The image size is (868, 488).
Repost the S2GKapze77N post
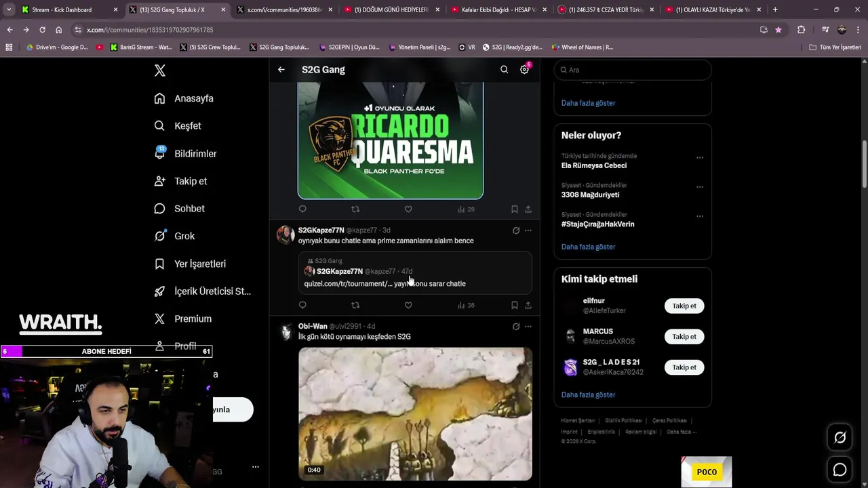(355, 305)
